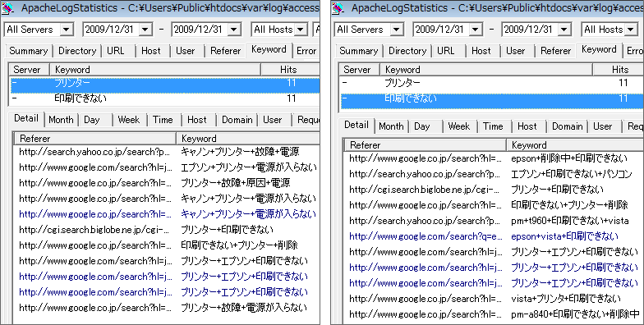
Task: Open the end date dropdown in left window
Action: [x=234, y=30]
